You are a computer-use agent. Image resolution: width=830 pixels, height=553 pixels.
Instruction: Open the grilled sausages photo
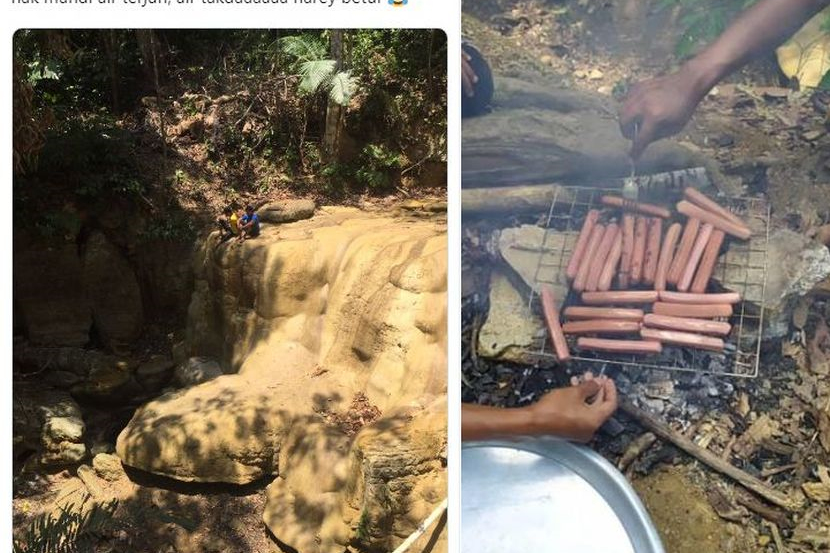pos(646,276)
